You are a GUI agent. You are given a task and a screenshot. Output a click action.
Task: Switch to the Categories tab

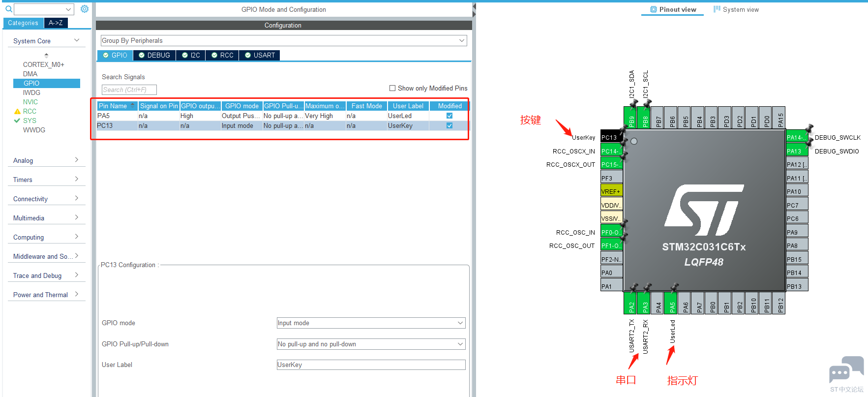point(23,23)
